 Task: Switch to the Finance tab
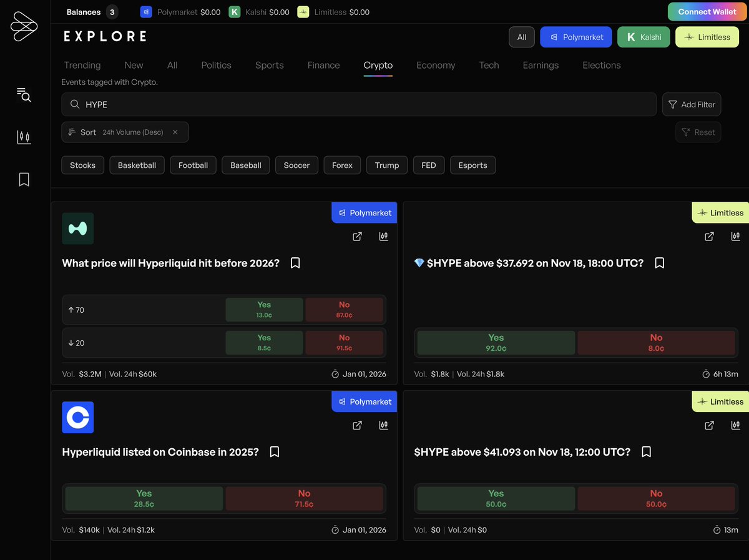tap(323, 65)
